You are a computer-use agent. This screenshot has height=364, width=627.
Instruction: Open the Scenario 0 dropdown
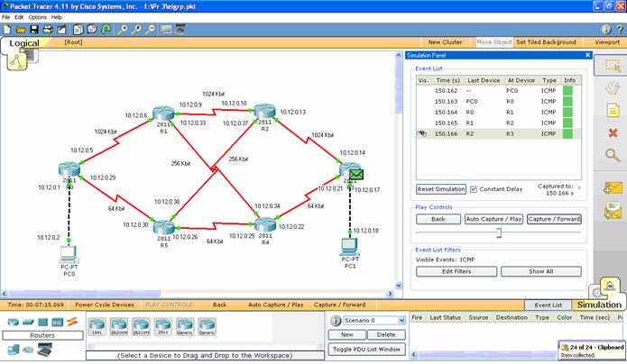pyautogui.click(x=403, y=320)
